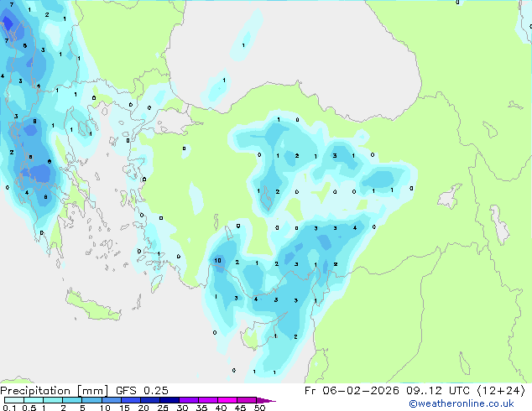Viewport: 532px width, 411px height.
Task: Click legend tick label '15'
Action: tap(124, 408)
